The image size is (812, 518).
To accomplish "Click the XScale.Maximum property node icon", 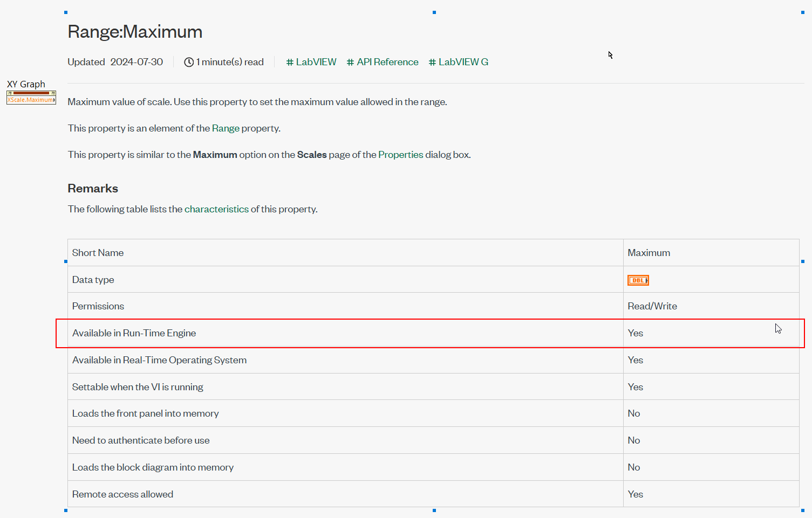I will [31, 98].
